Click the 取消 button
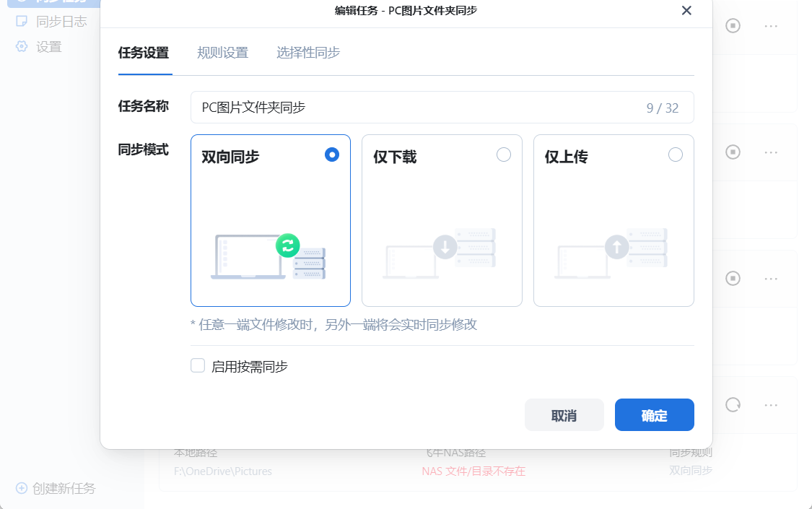 [x=564, y=414]
